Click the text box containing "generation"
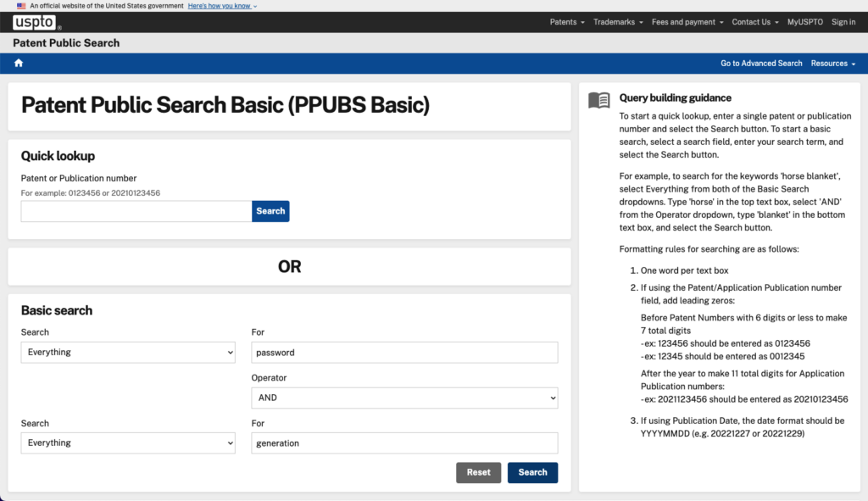This screenshot has height=501, width=868. (x=404, y=443)
